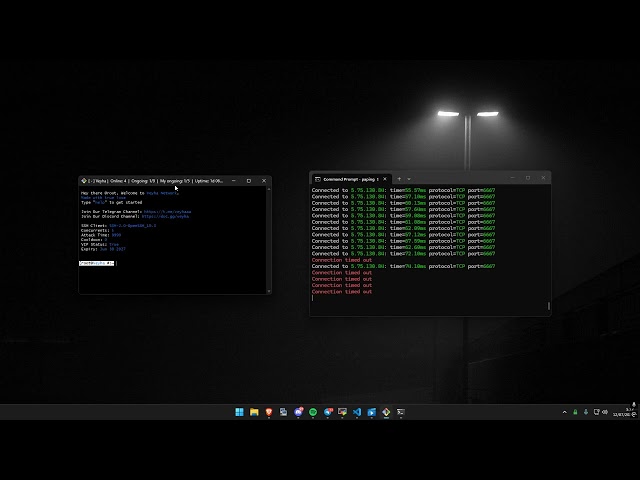Open File Explorer from the taskbar

pos(254,412)
